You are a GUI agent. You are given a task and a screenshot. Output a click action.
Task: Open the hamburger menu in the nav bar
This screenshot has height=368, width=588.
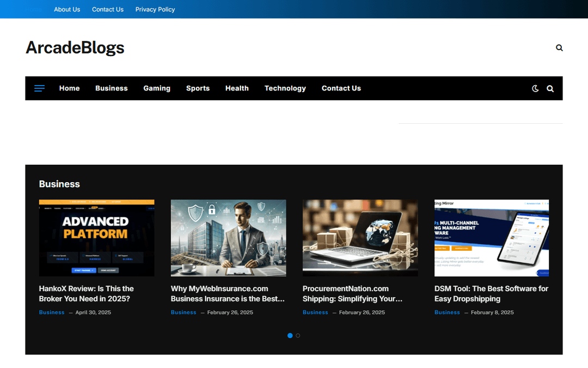39,88
